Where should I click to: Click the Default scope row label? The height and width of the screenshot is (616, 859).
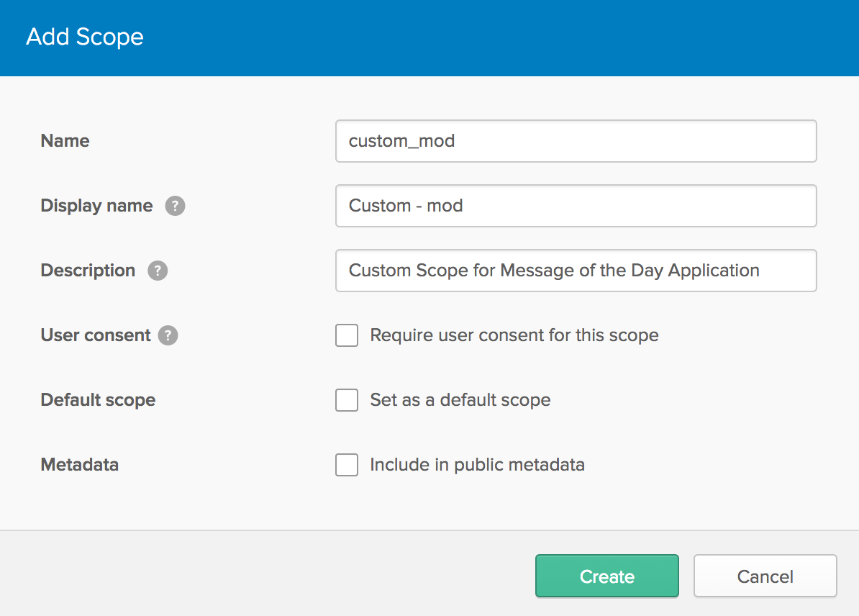point(98,400)
